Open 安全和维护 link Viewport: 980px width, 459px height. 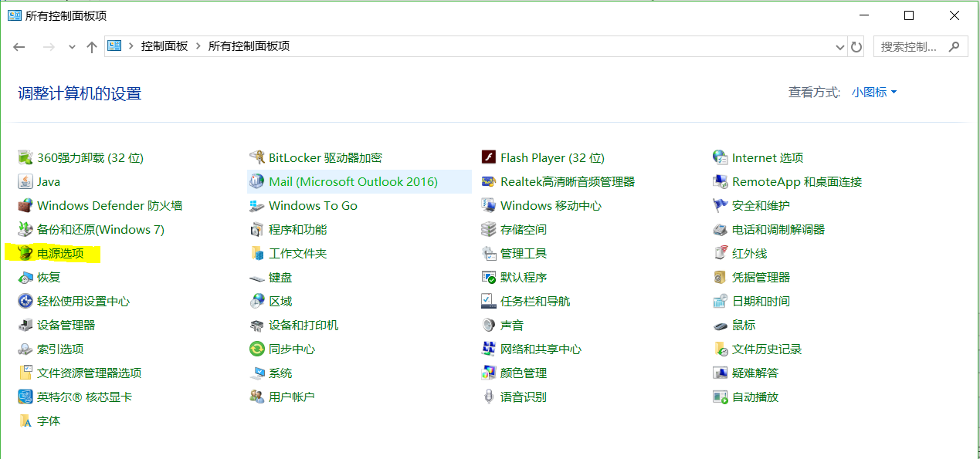click(761, 205)
